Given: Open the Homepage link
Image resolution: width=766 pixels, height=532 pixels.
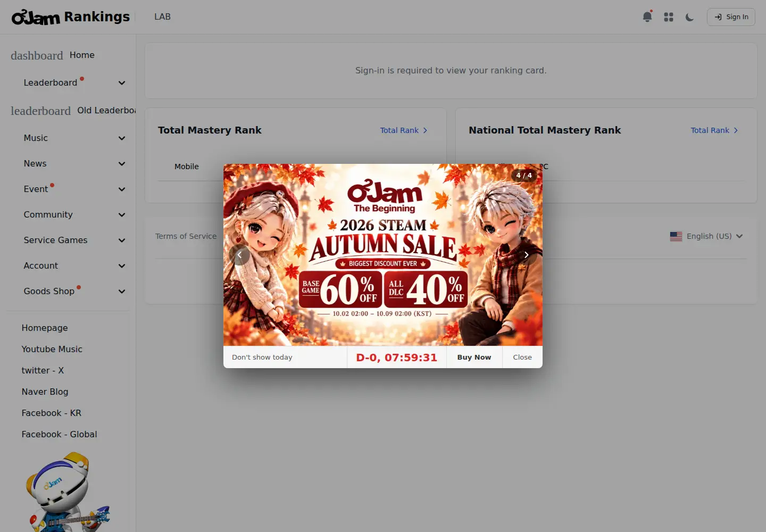Looking at the screenshot, I should click(x=45, y=328).
